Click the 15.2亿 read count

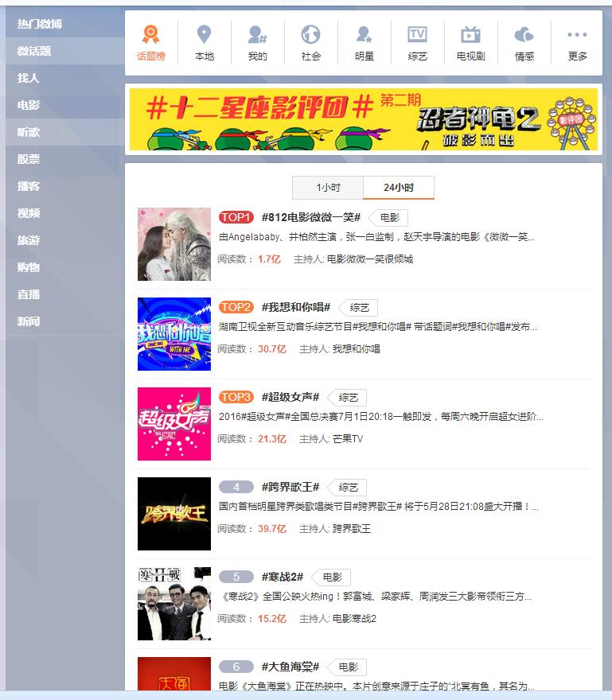[271, 619]
